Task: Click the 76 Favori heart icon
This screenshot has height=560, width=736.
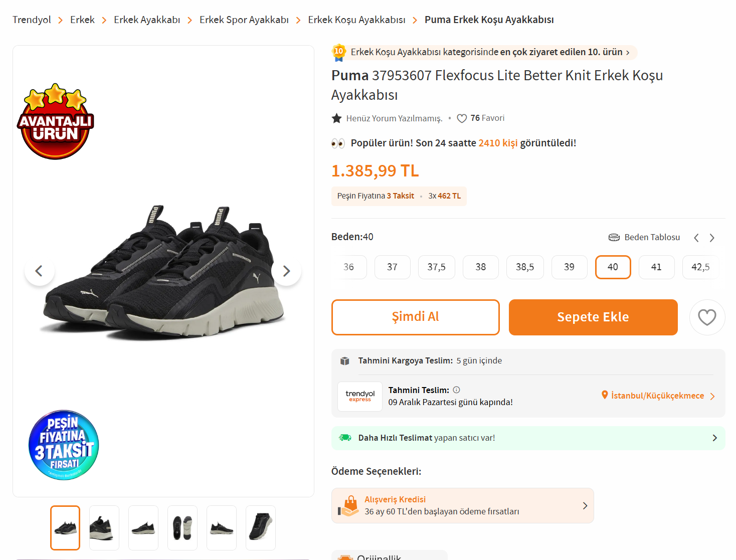Action: pyautogui.click(x=462, y=118)
